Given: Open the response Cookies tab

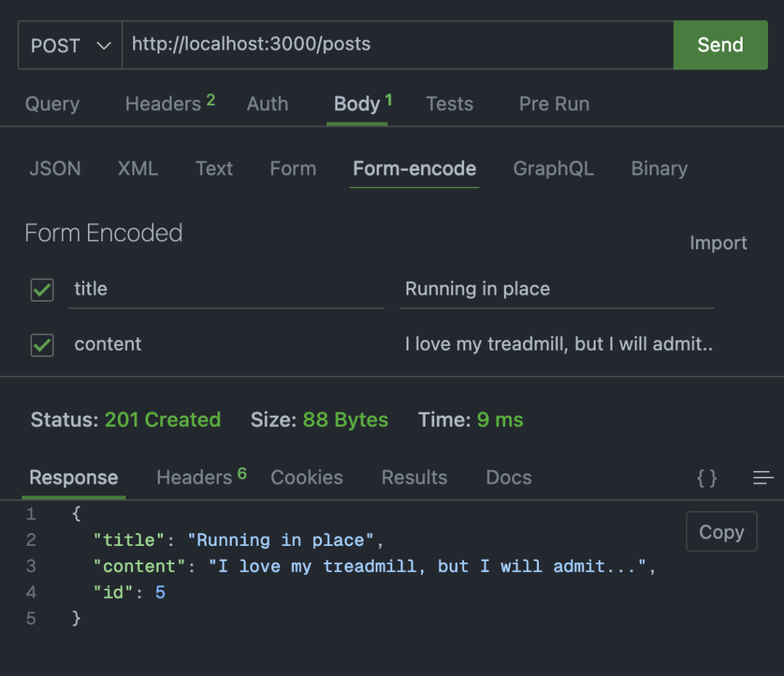Looking at the screenshot, I should (x=306, y=478).
